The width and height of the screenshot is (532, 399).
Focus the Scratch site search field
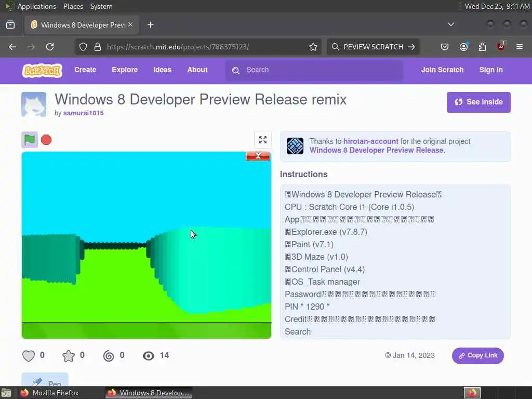[314, 70]
